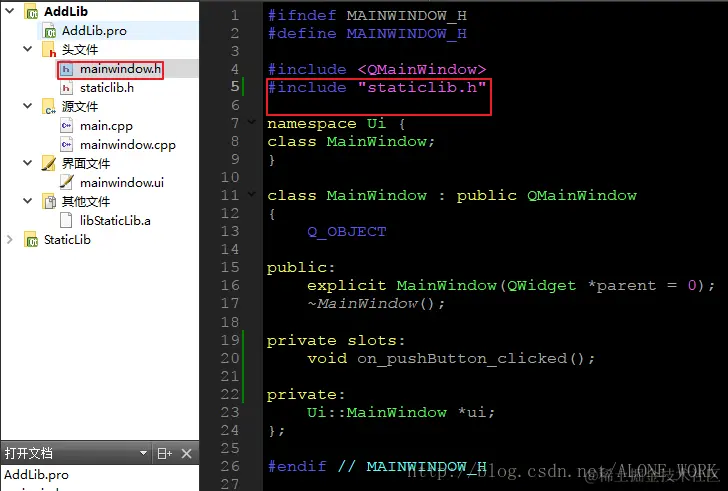Select libStaticLib.a in the tree
The image size is (728, 491).
pyautogui.click(x=115, y=220)
